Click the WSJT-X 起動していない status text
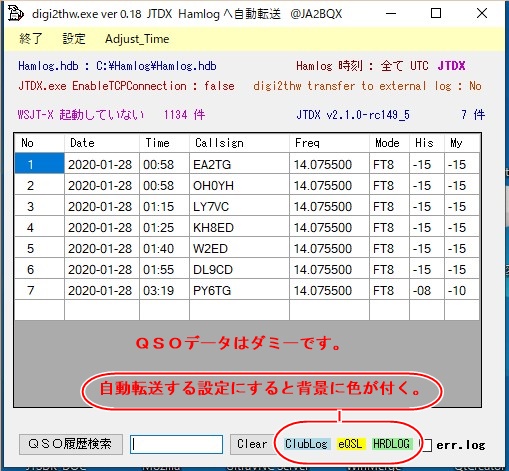The height and width of the screenshot is (471, 509). [x=81, y=115]
